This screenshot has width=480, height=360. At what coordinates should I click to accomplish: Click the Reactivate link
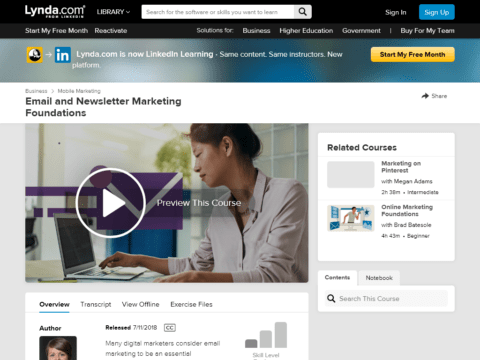coord(111,31)
